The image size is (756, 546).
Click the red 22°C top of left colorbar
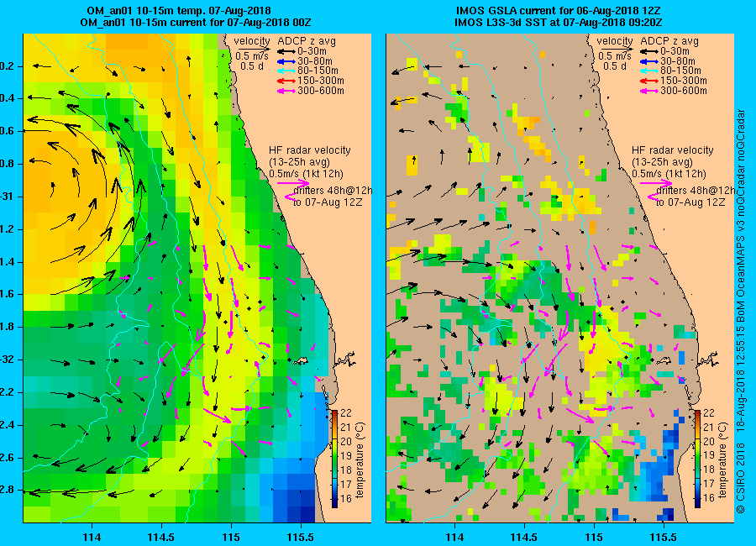[x=334, y=413]
